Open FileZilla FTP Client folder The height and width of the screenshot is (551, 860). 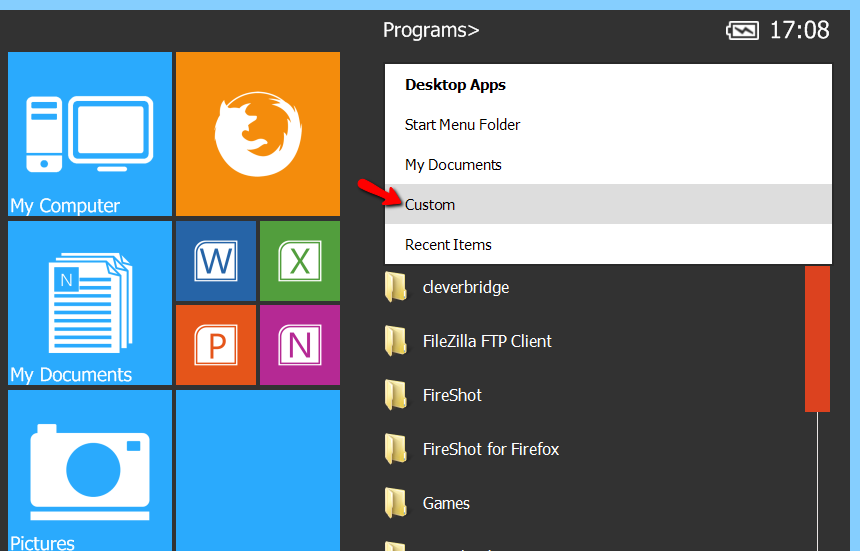pos(486,342)
